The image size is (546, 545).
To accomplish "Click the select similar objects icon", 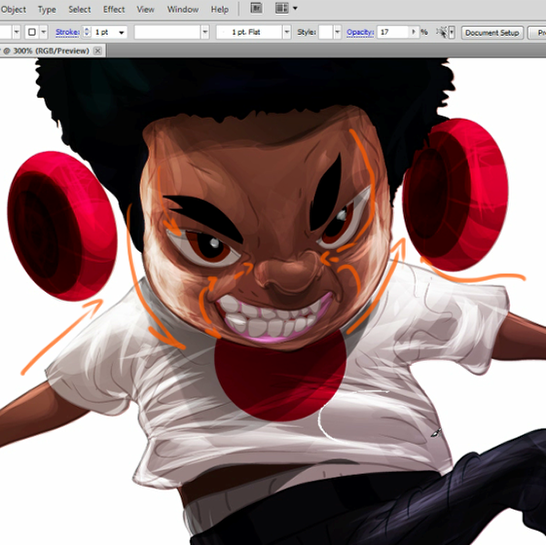I will [x=442, y=32].
